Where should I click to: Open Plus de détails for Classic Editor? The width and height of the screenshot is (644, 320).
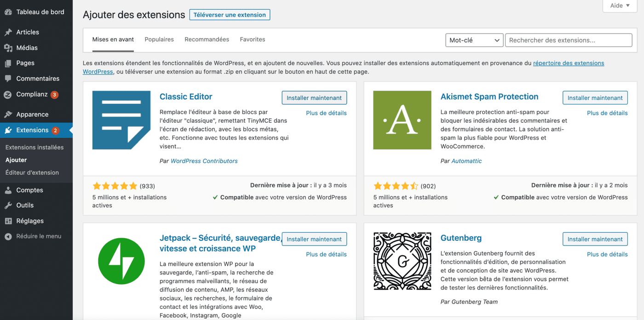click(326, 113)
